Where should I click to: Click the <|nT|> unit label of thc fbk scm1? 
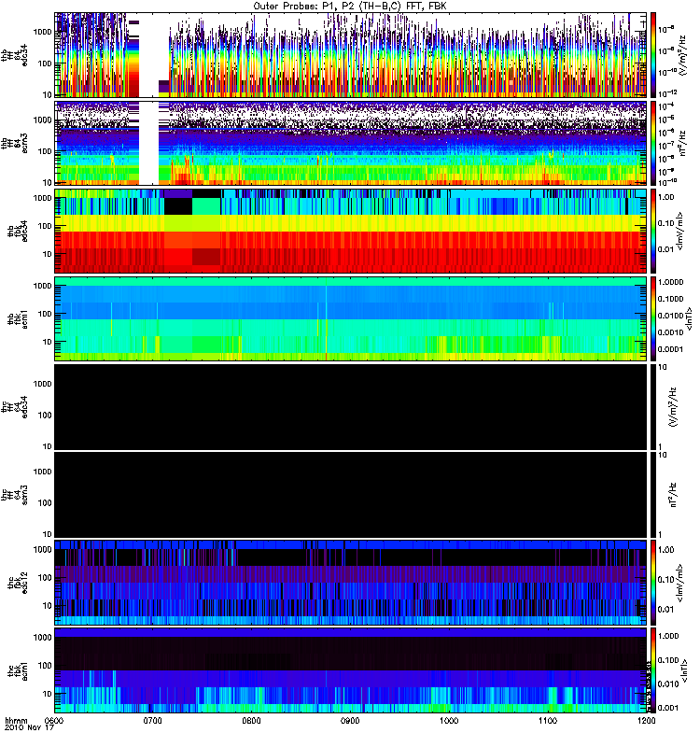point(685,670)
